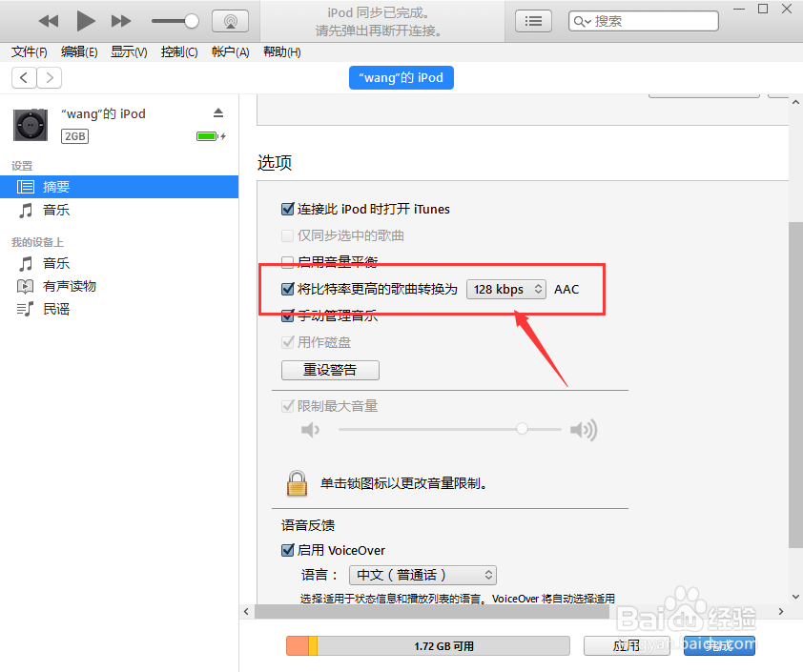This screenshot has width=803, height=672.
Task: Open the 文件(F) menu
Action: click(30, 51)
